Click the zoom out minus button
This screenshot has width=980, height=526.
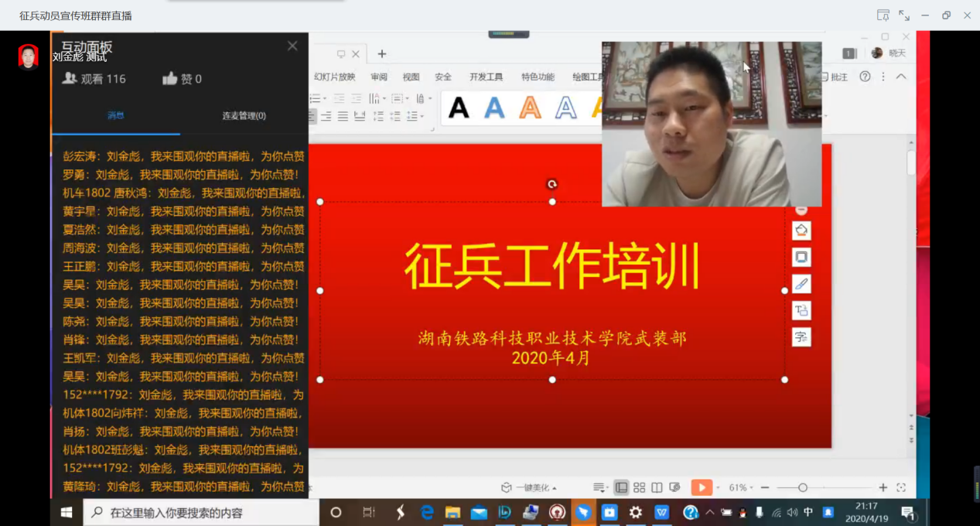click(x=765, y=487)
